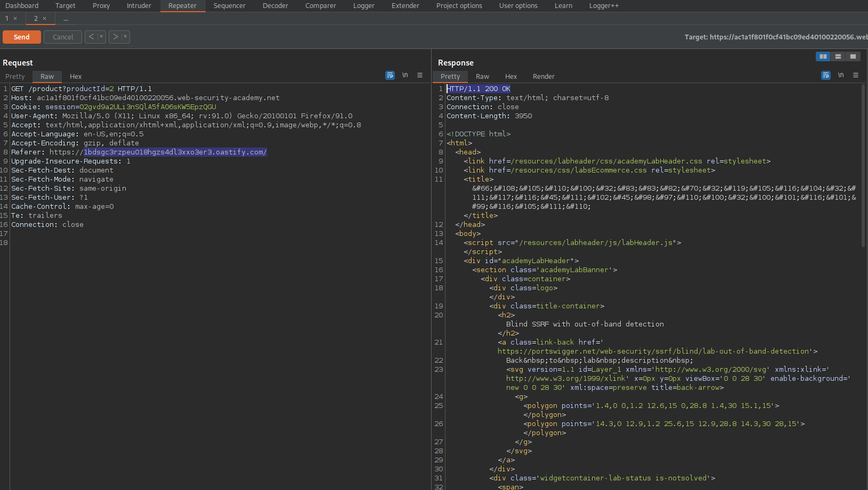Switch Request view to Hex

click(x=76, y=77)
